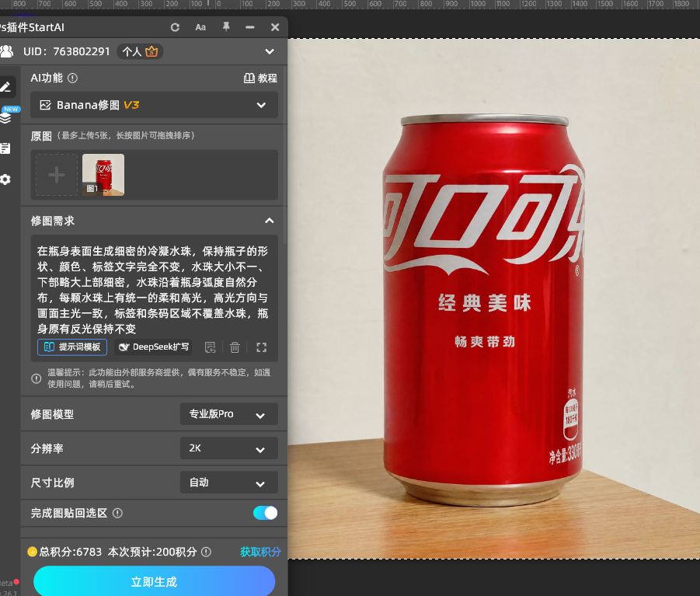Collapse the 修图需求 section
This screenshot has width=700, height=596.
269,221
